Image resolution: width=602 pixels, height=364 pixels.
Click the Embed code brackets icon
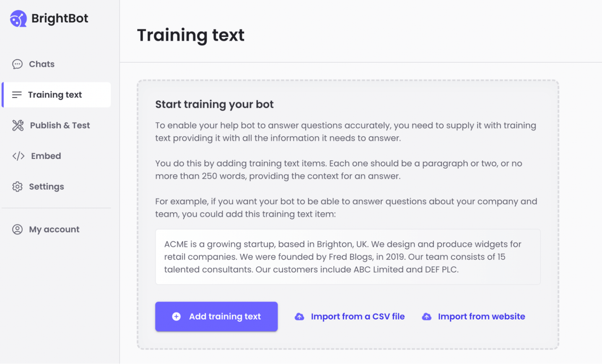[18, 156]
